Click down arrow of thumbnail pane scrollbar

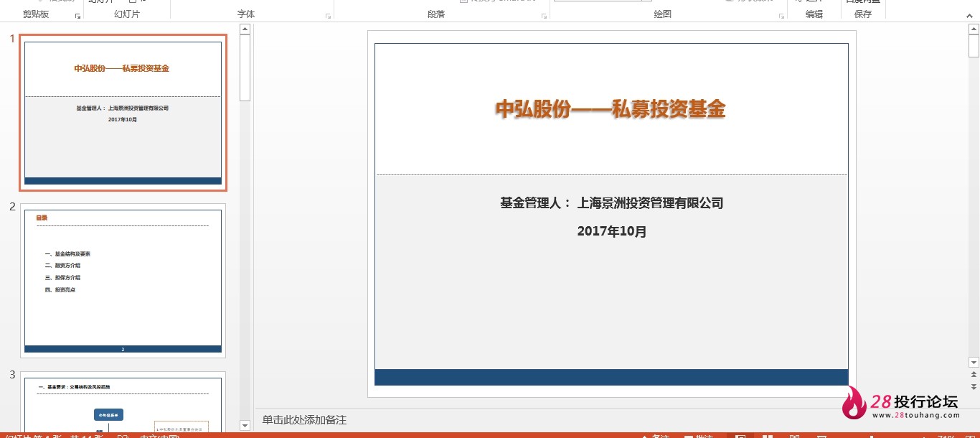[x=245, y=425]
